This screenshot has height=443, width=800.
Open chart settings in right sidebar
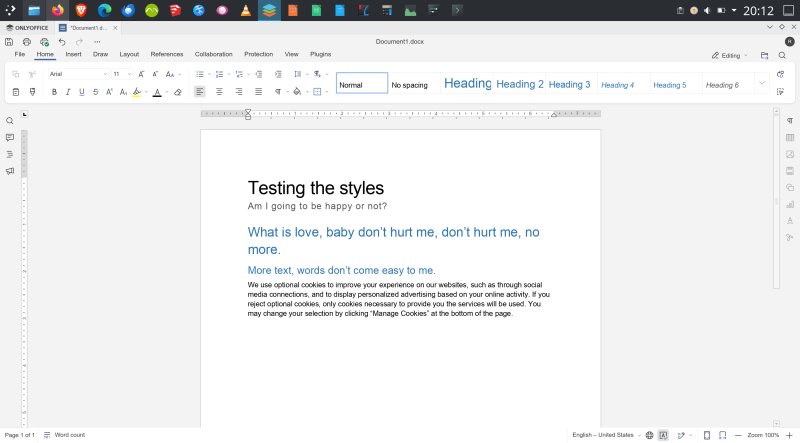point(790,204)
